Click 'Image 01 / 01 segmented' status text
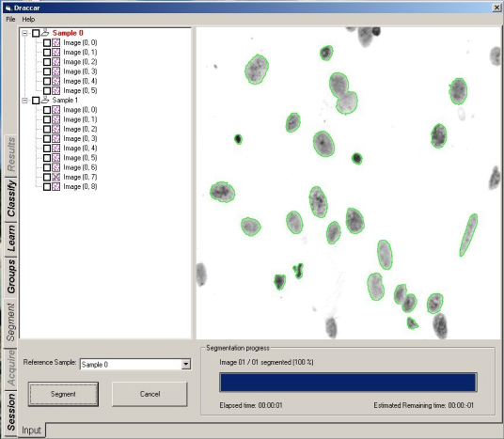Viewport: 504px width, 439px height. [266, 362]
